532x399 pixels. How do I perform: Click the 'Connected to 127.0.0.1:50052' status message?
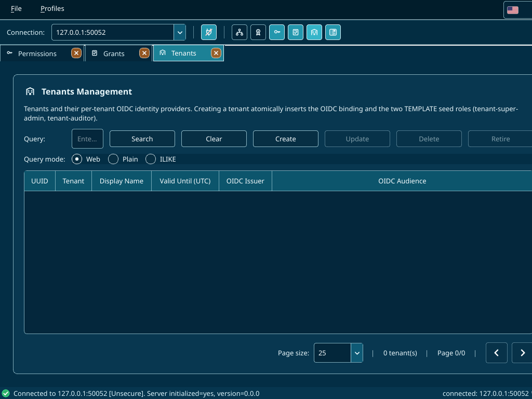point(137,394)
